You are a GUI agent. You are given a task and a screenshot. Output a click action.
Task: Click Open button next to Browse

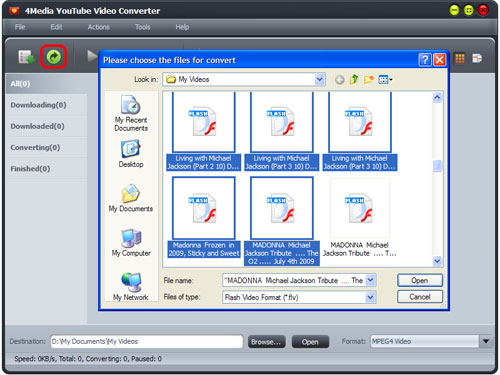pos(310,342)
